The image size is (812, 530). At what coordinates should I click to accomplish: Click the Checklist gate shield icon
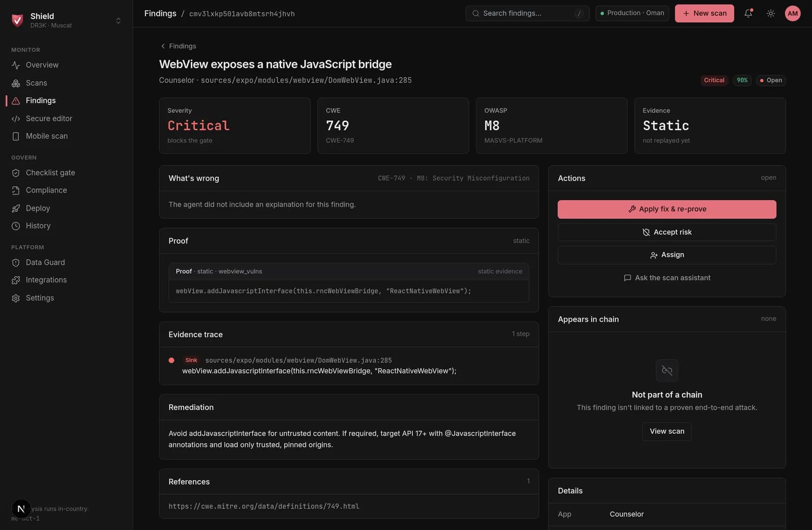pyautogui.click(x=16, y=173)
